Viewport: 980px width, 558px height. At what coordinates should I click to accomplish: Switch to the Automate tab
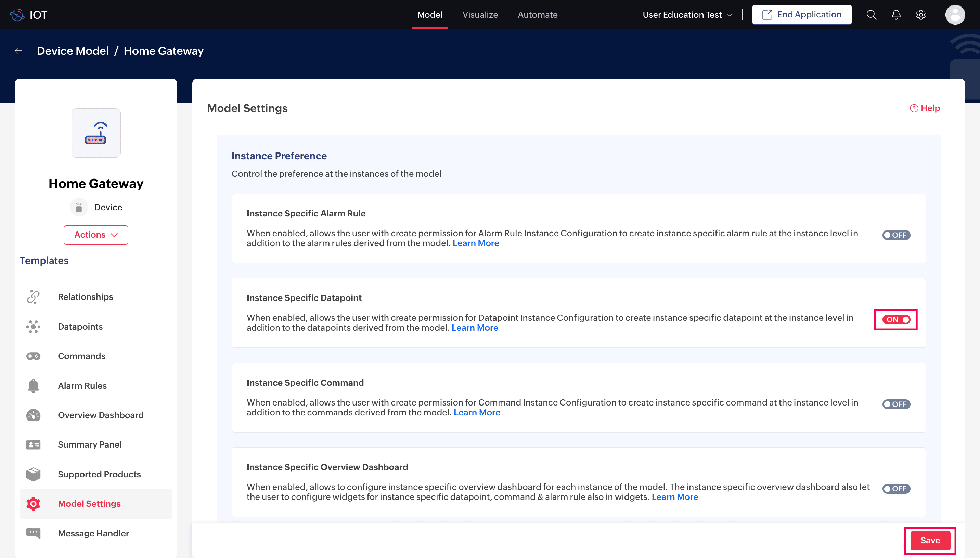[537, 15]
